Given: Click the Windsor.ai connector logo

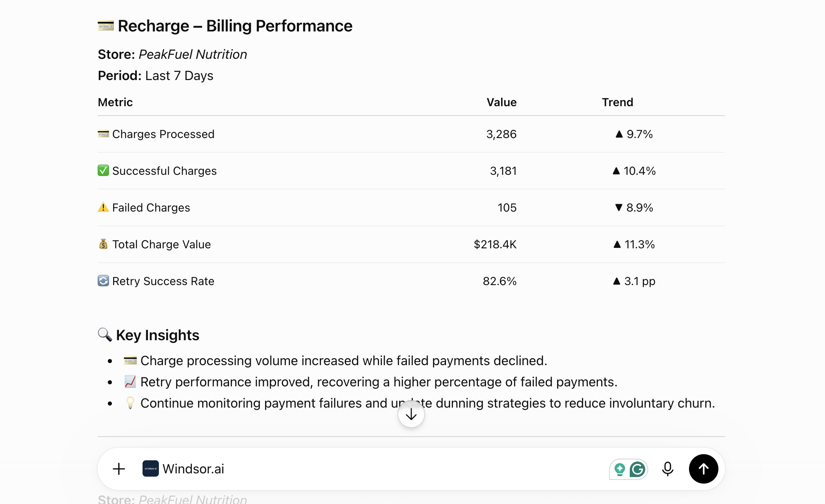Looking at the screenshot, I should click(x=151, y=469).
